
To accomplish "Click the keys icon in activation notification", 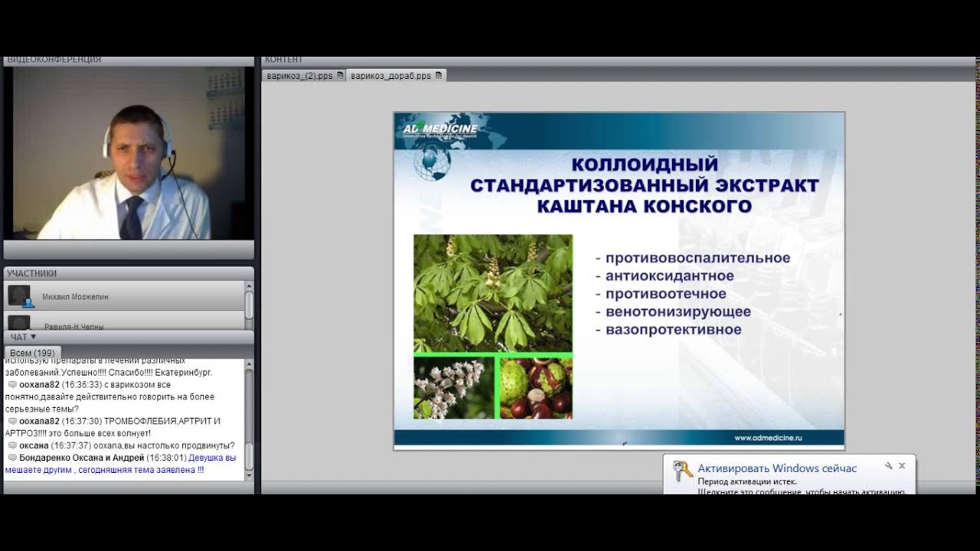I will pos(682,471).
